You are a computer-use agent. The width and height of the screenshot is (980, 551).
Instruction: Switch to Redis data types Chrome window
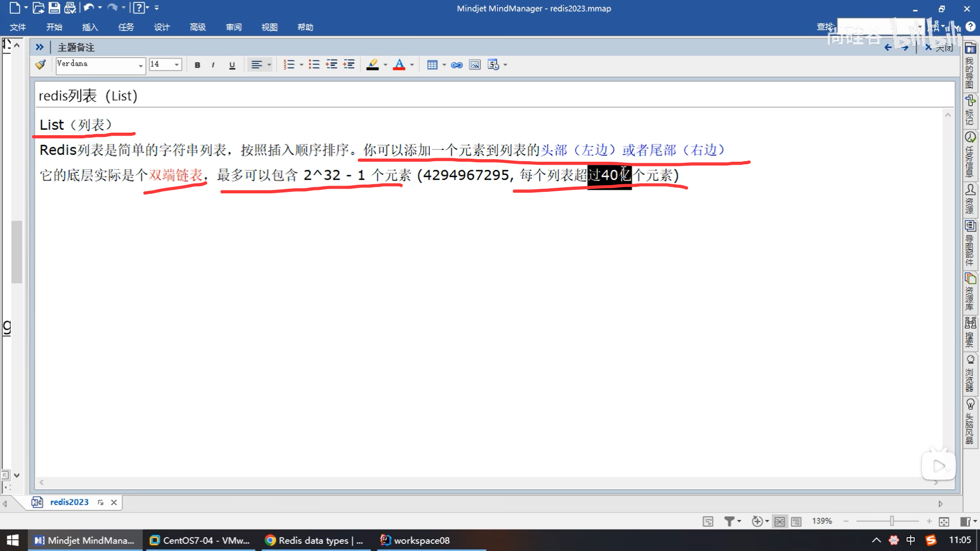tap(314, 540)
